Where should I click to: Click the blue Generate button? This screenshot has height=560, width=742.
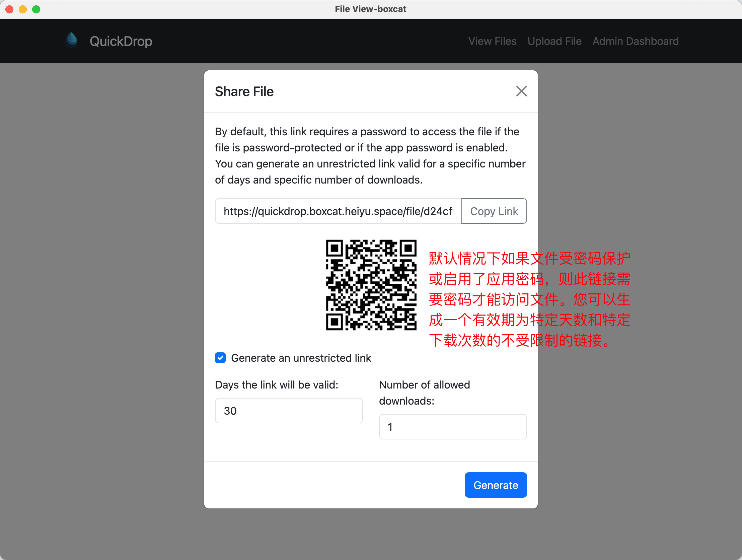tap(496, 485)
